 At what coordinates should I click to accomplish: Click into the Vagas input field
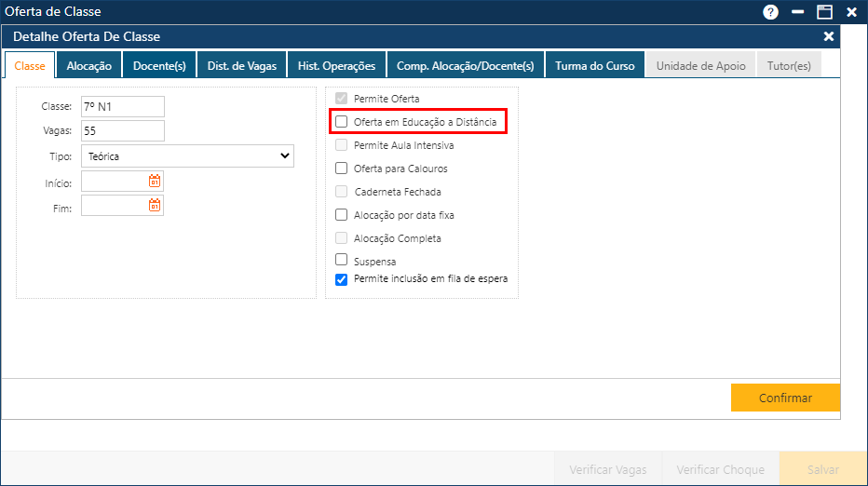point(122,131)
